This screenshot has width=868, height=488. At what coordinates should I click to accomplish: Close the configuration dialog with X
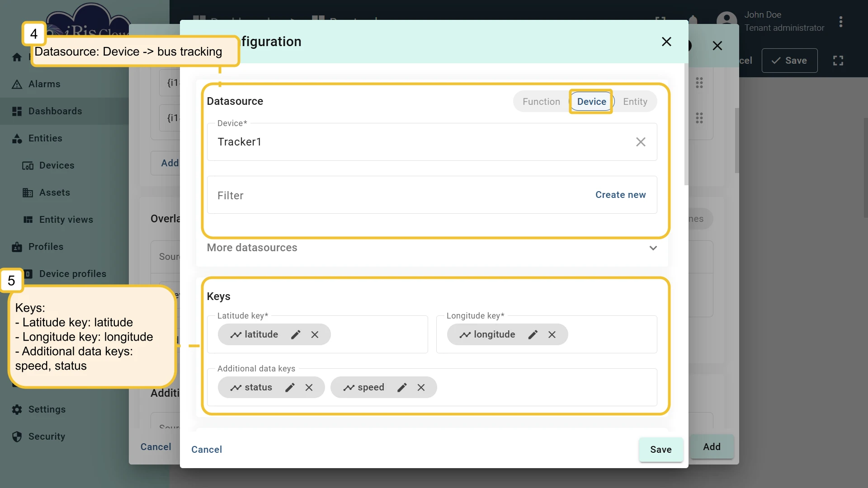point(666,42)
